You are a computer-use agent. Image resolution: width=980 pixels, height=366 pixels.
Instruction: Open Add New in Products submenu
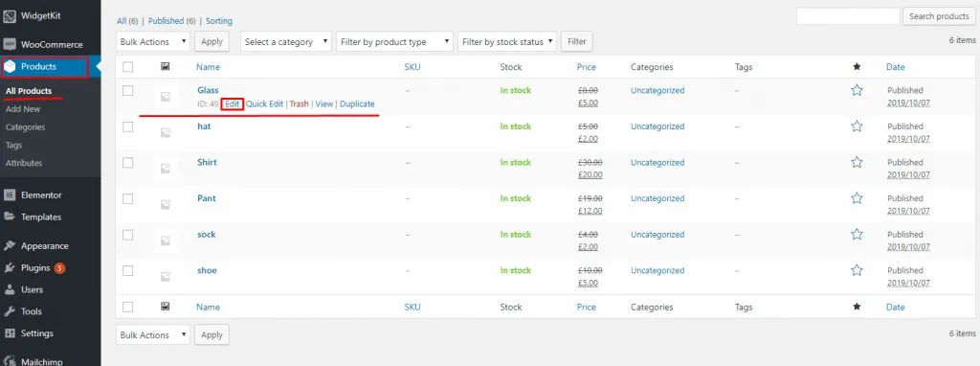click(23, 109)
